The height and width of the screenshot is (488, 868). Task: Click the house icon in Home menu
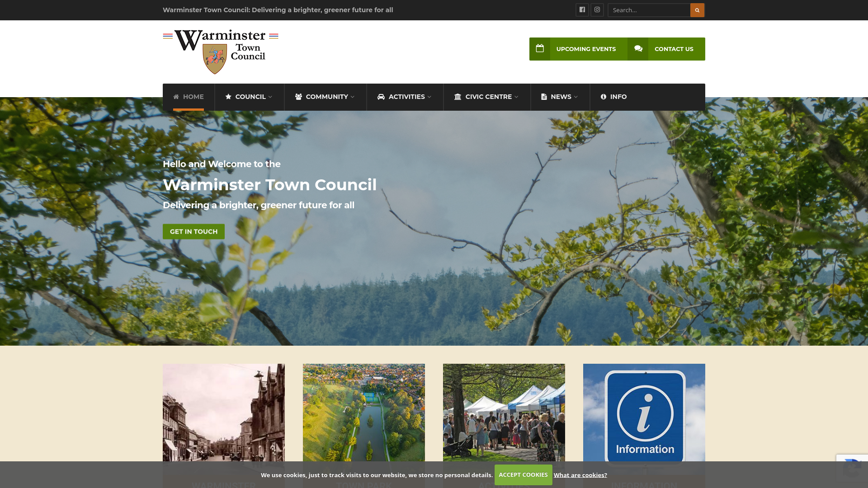[176, 97]
